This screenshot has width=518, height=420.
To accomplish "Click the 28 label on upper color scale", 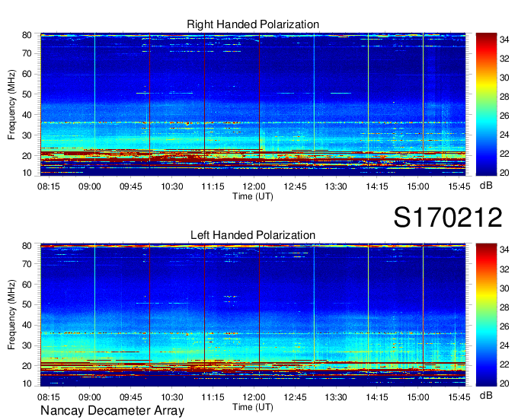I will point(504,97).
